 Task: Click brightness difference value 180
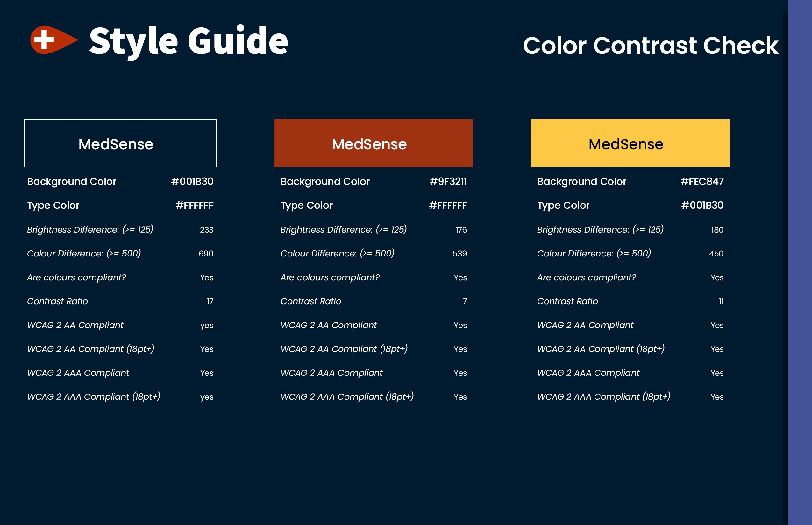(x=717, y=230)
